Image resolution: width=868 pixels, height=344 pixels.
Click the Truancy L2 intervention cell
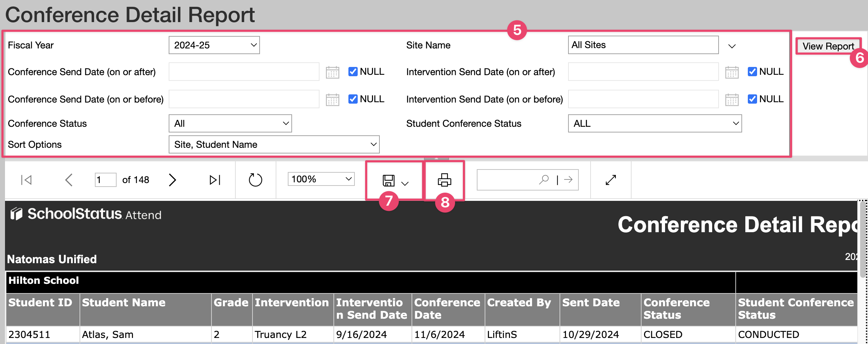click(293, 335)
